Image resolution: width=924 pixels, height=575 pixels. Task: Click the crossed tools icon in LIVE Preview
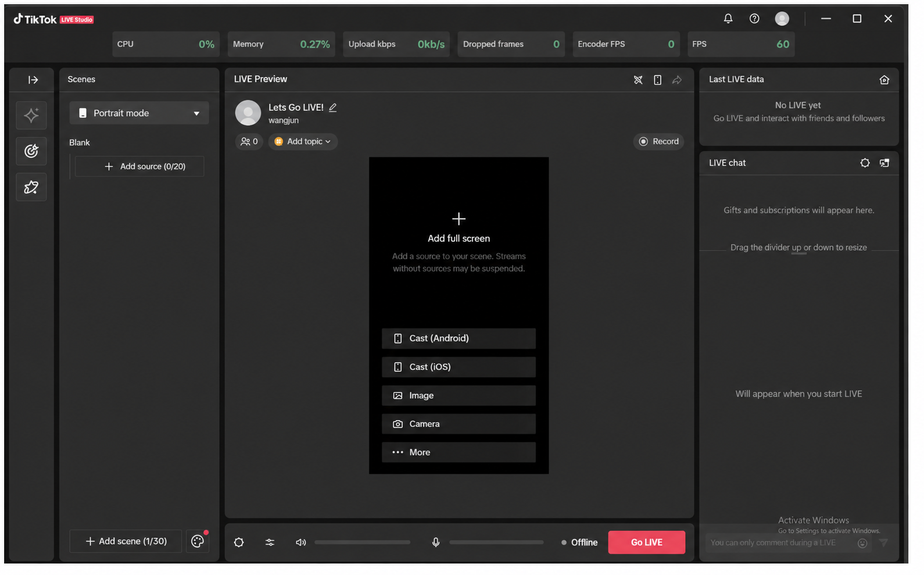638,80
